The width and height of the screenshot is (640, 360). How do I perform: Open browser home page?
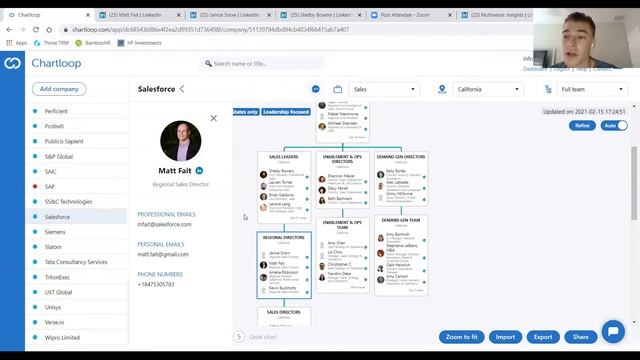tap(49, 29)
